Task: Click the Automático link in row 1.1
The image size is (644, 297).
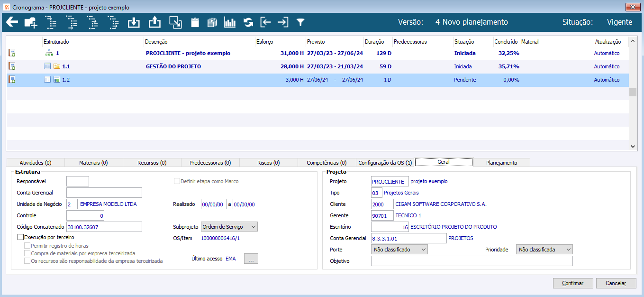Action: point(607,66)
